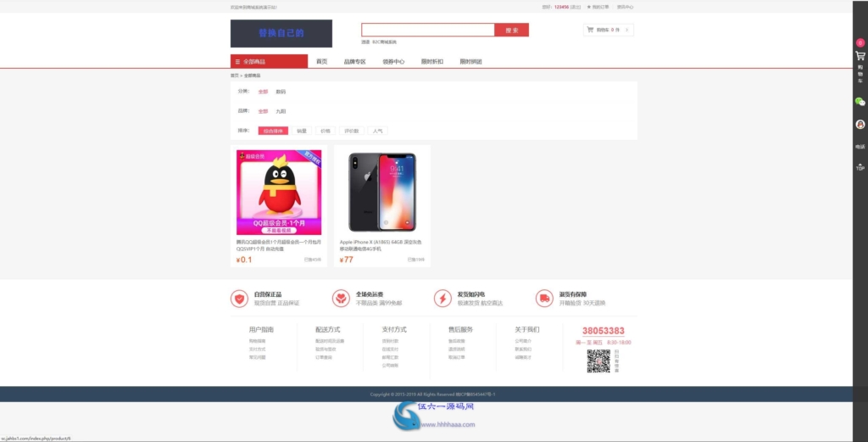Open the 我的订单 link
The image size is (868, 442).
(600, 7)
